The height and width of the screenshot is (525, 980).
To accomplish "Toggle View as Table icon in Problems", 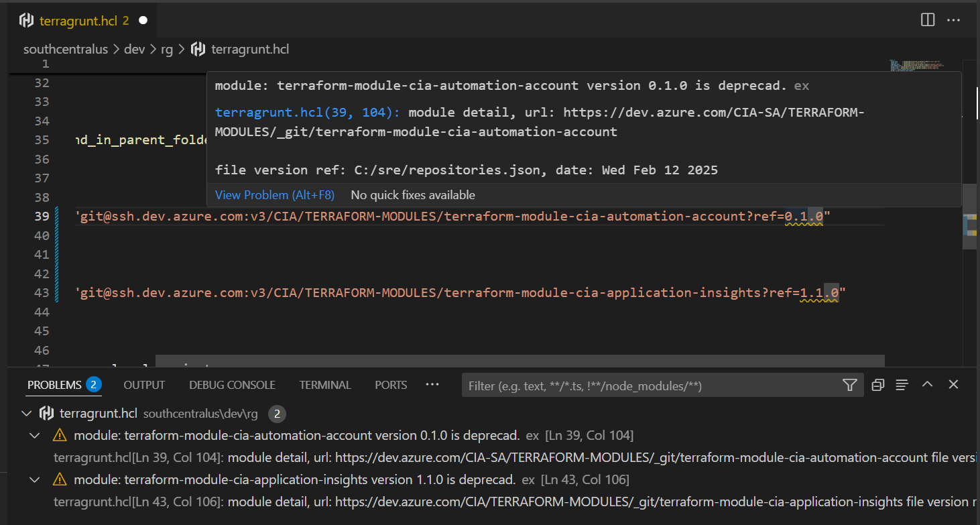I will point(902,385).
